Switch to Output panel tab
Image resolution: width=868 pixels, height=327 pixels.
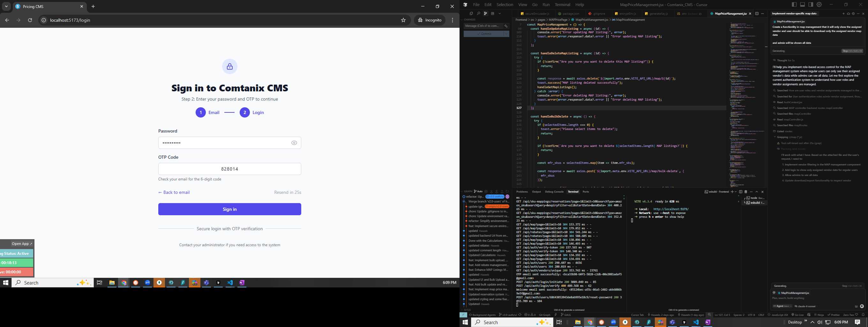coord(536,192)
